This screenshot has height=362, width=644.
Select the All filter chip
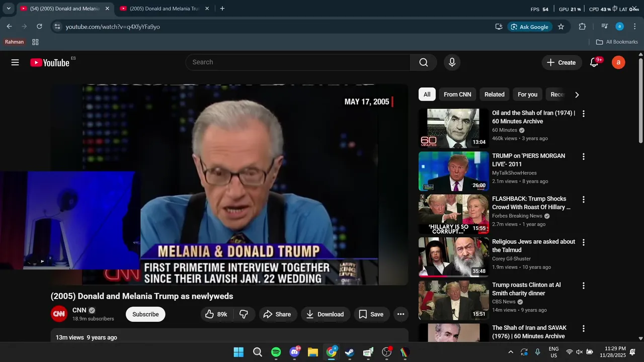point(427,95)
